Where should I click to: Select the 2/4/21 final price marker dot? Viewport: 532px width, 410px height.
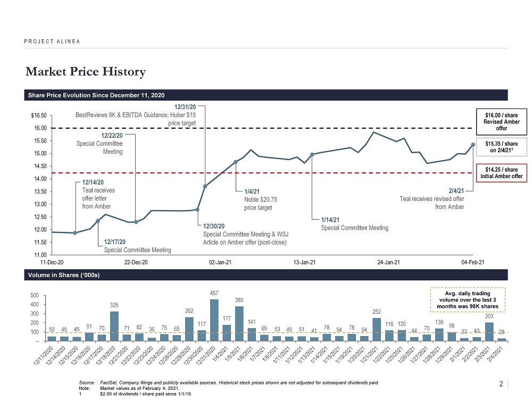click(473, 145)
